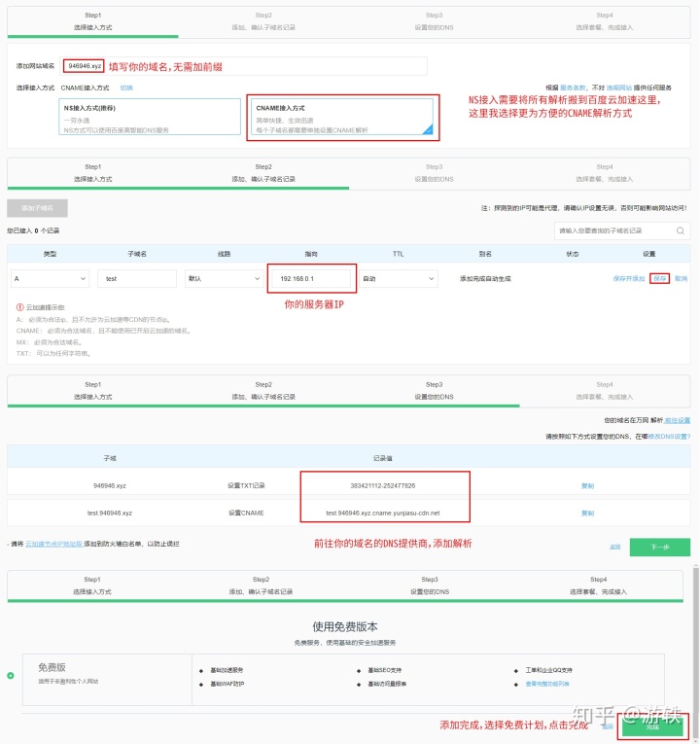This screenshot has width=700, height=744.
Task: Click the Step4 选择套餐、完成接入 tab at top
Action: coord(604,20)
